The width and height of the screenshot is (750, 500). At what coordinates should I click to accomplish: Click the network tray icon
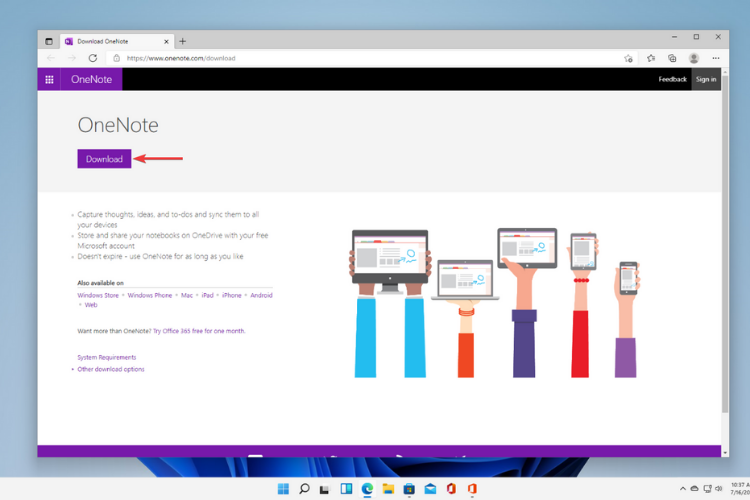(x=707, y=489)
